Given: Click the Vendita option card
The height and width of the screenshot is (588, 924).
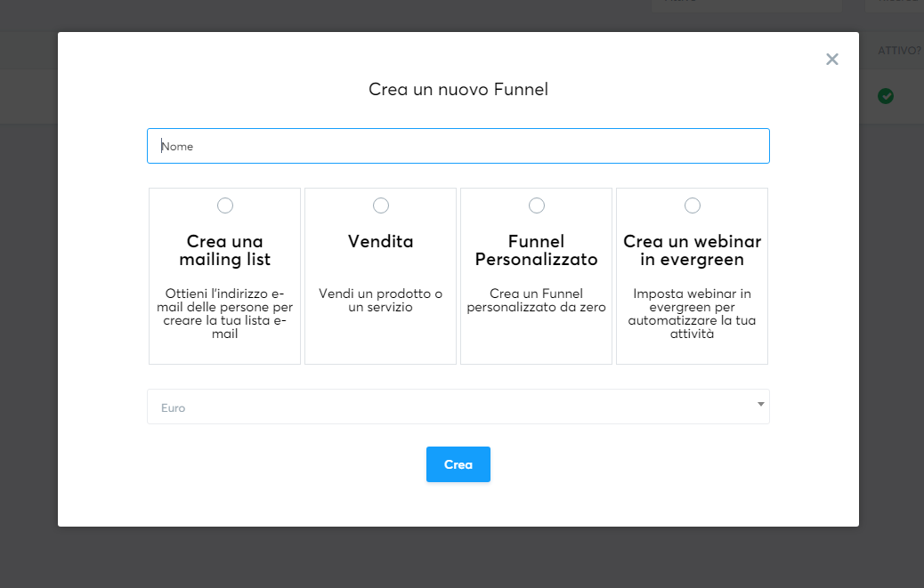Looking at the screenshot, I should tap(380, 276).
